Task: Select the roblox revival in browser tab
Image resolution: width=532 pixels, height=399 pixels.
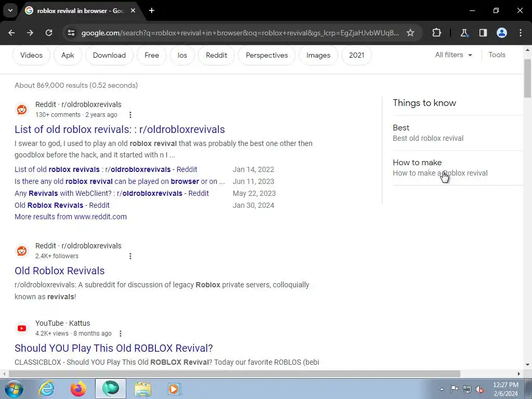Action: 80,10
